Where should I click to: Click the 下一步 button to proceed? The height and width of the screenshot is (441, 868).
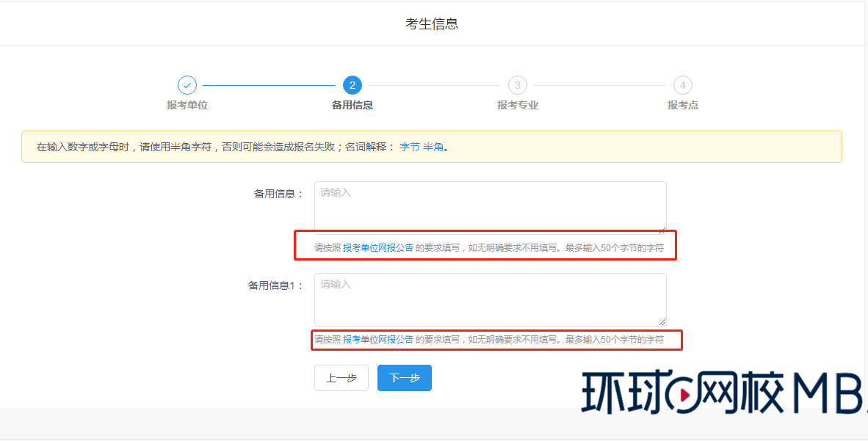404,378
